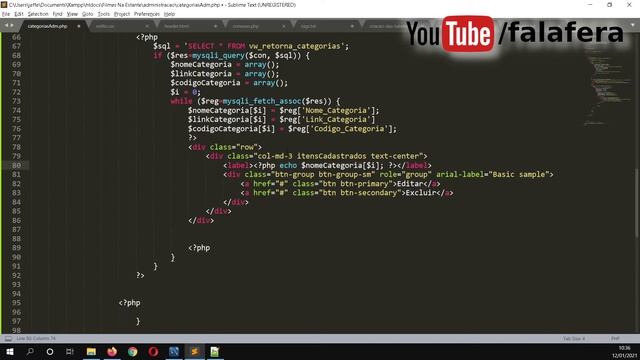Image resolution: width=640 pixels, height=360 pixels.
Task: Click the Tab Size setting in status bar
Action: (x=574, y=338)
